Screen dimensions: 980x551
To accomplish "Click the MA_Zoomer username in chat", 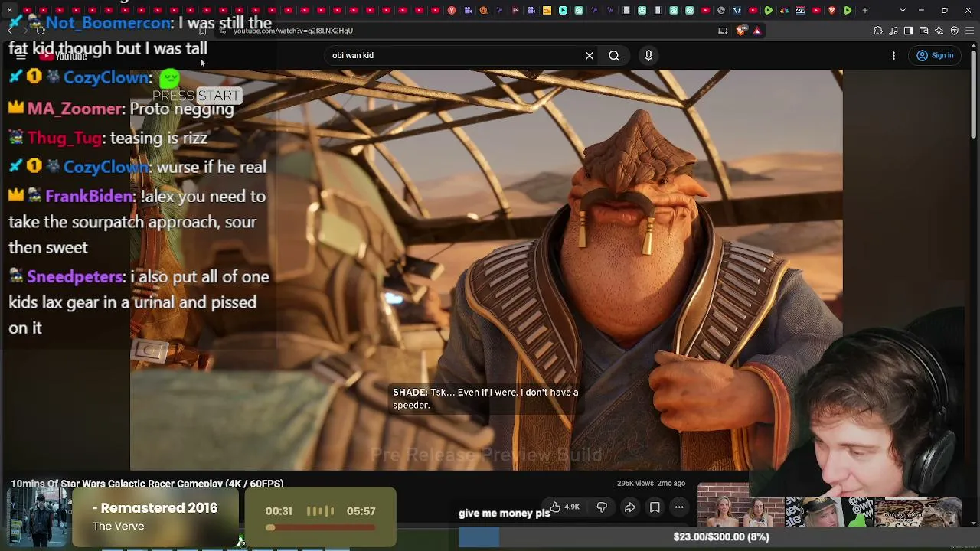I will (x=74, y=109).
